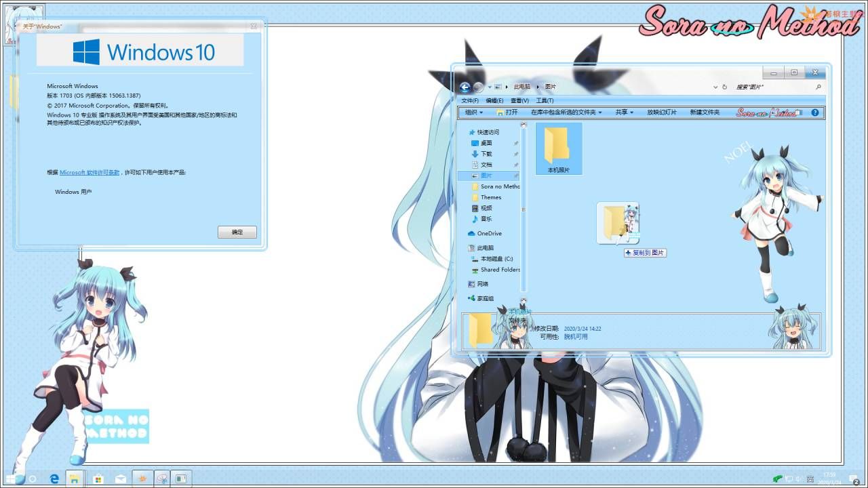Click the navigation pane vertical scrollbar
The height and width of the screenshot is (488, 868).
tap(524, 211)
